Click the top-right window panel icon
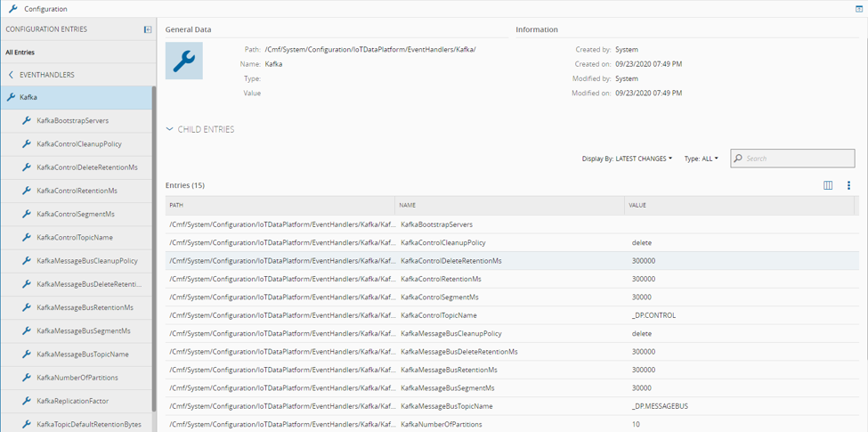This screenshot has height=432, width=868. [859, 8]
